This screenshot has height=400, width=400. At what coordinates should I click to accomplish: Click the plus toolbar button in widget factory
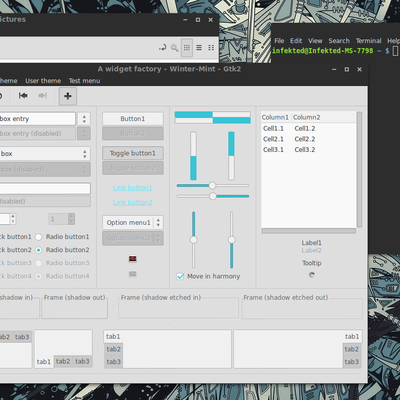click(68, 96)
